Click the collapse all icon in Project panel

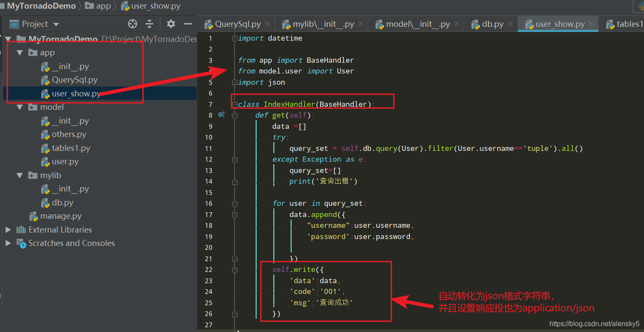(x=149, y=24)
